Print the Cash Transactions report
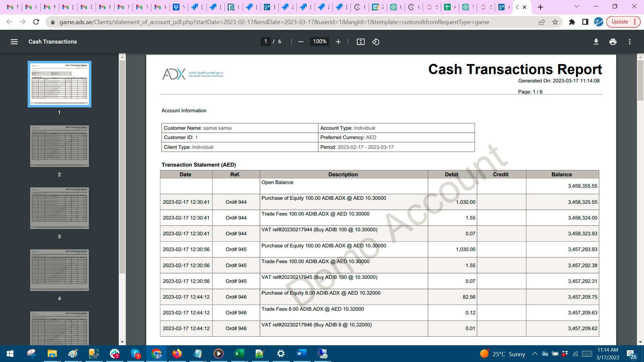 [613, 42]
